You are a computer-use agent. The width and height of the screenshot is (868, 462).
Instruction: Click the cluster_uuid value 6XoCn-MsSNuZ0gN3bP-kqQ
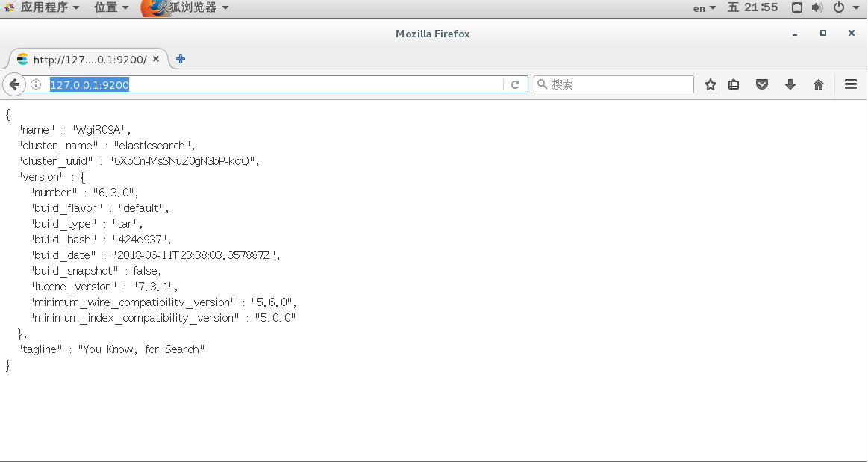pyautogui.click(x=182, y=161)
